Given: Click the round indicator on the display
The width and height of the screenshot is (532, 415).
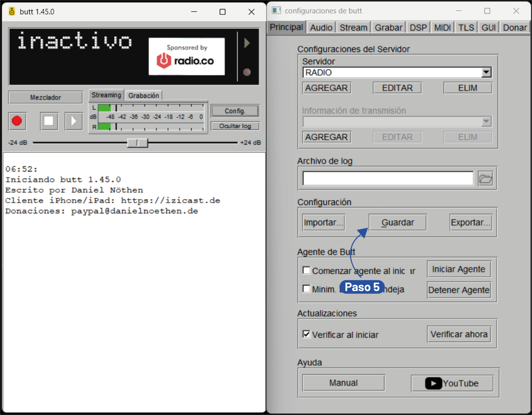Looking at the screenshot, I should [247, 72].
